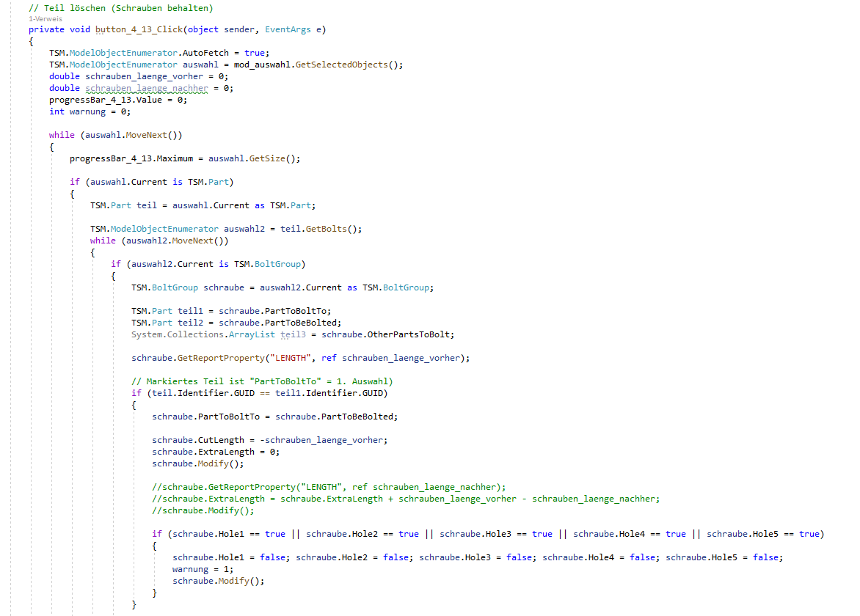Click the teil2 variable in its declaration
This screenshot has height=616, width=860.
[x=190, y=323]
